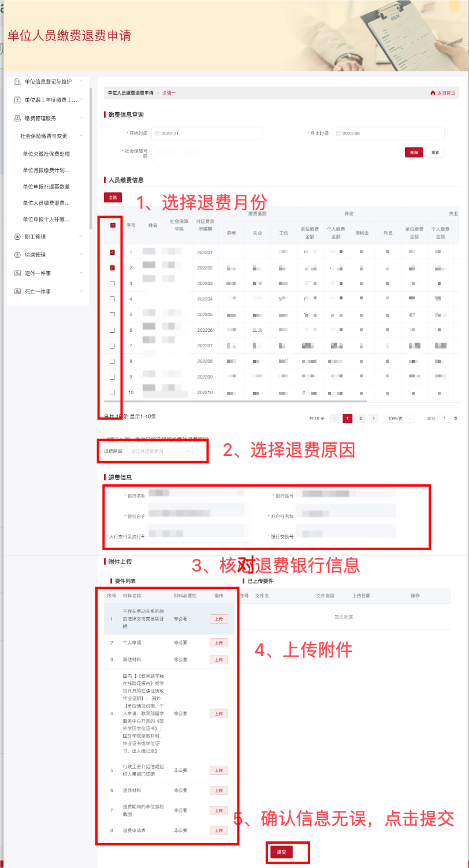Click the 死亡一件事 sidebar icon

point(17,292)
